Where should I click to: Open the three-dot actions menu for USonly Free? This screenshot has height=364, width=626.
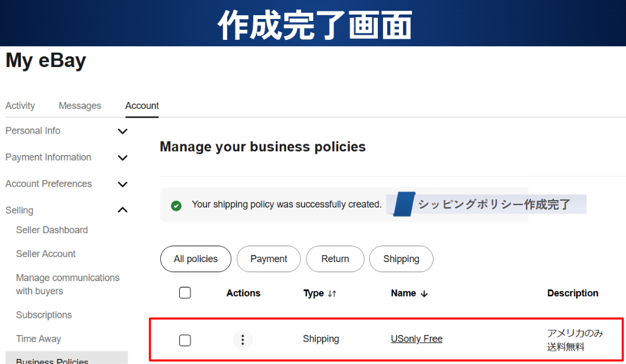click(242, 339)
